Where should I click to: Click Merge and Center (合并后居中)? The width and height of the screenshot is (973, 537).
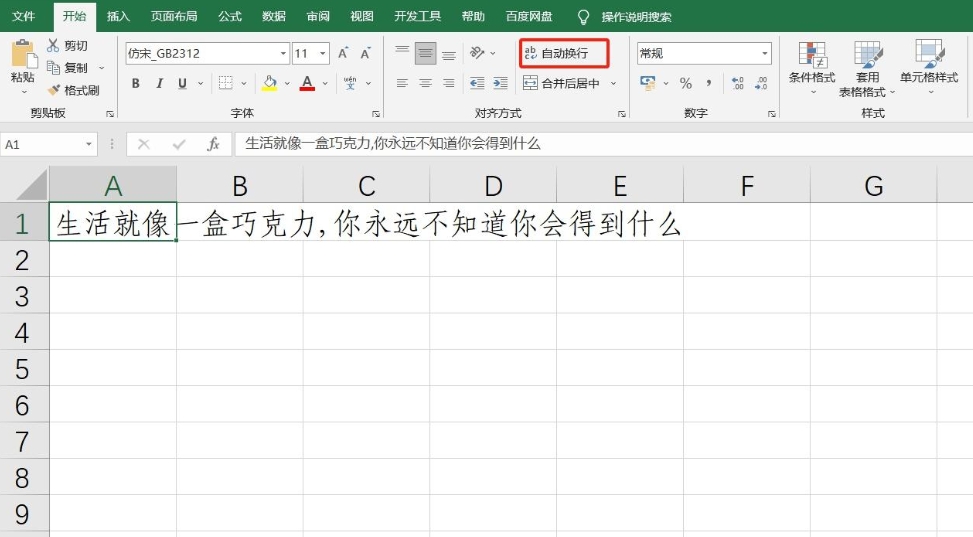coord(562,84)
